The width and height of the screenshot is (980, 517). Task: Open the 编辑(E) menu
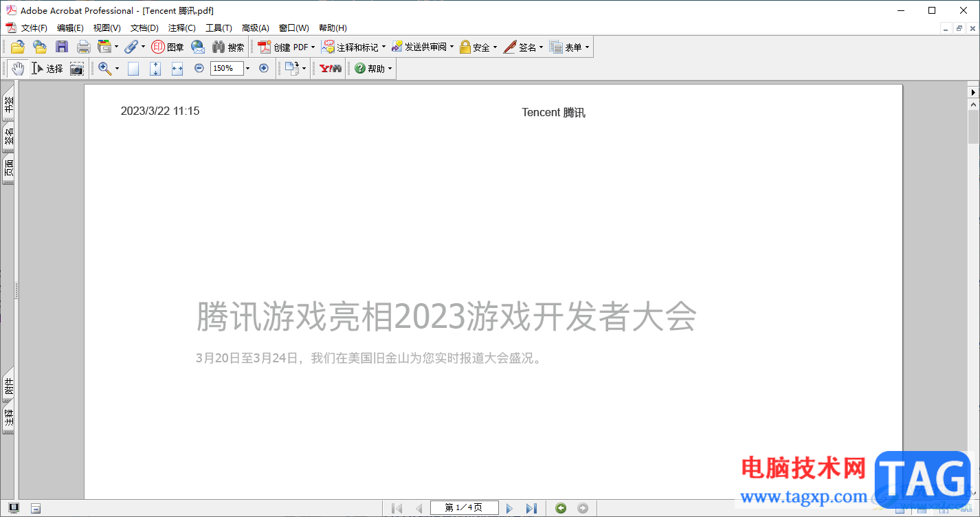[70, 28]
